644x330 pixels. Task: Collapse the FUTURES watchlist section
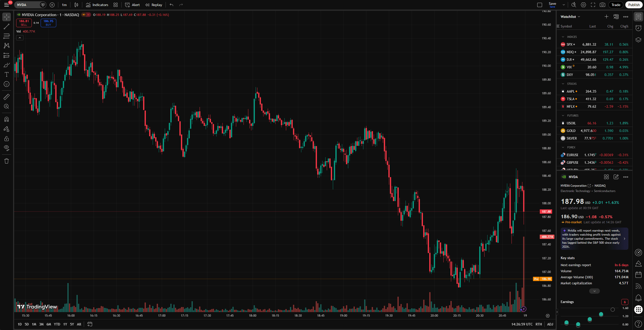563,115
